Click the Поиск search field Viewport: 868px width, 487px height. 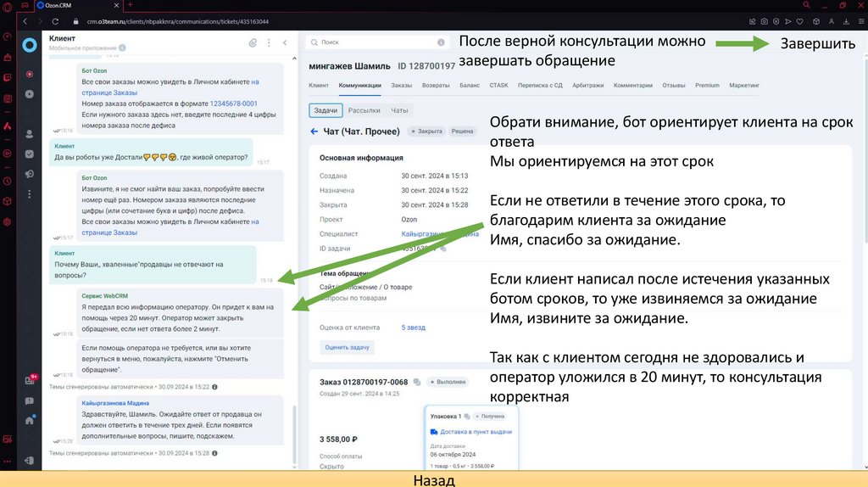point(376,42)
